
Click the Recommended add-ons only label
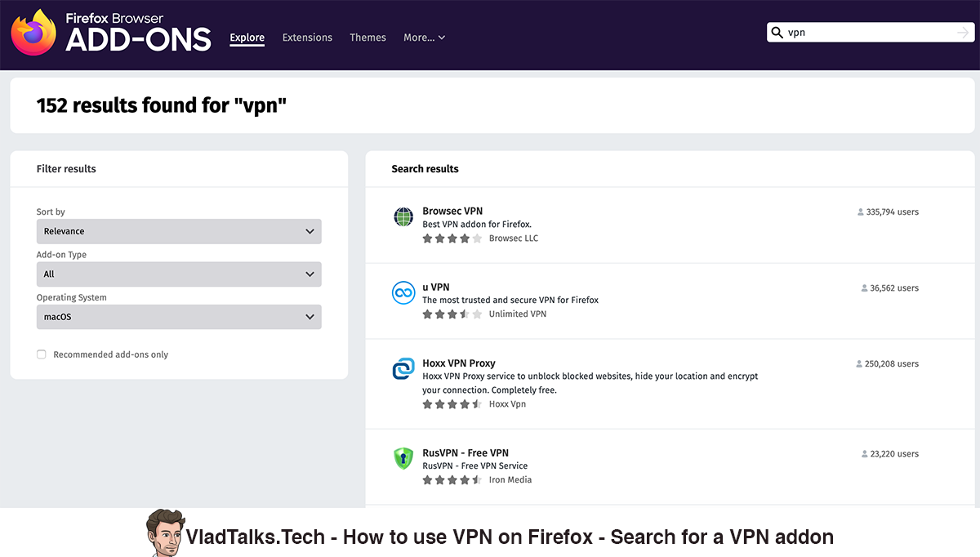click(111, 354)
